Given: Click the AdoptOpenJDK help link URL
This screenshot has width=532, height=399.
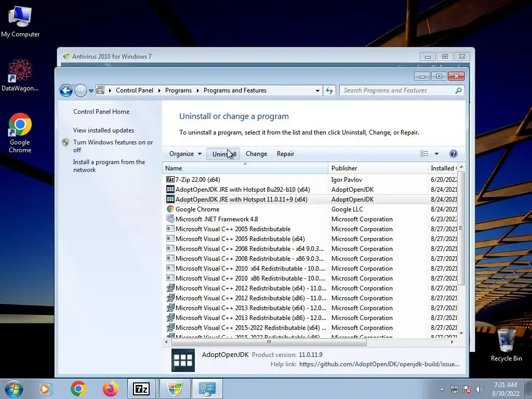Looking at the screenshot, I should [379, 364].
